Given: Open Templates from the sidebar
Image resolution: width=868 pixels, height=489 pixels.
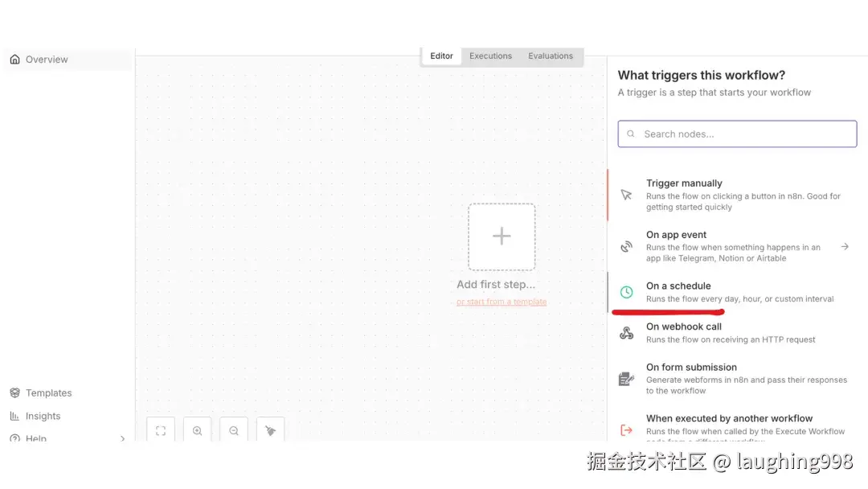Looking at the screenshot, I should pyautogui.click(x=41, y=392).
